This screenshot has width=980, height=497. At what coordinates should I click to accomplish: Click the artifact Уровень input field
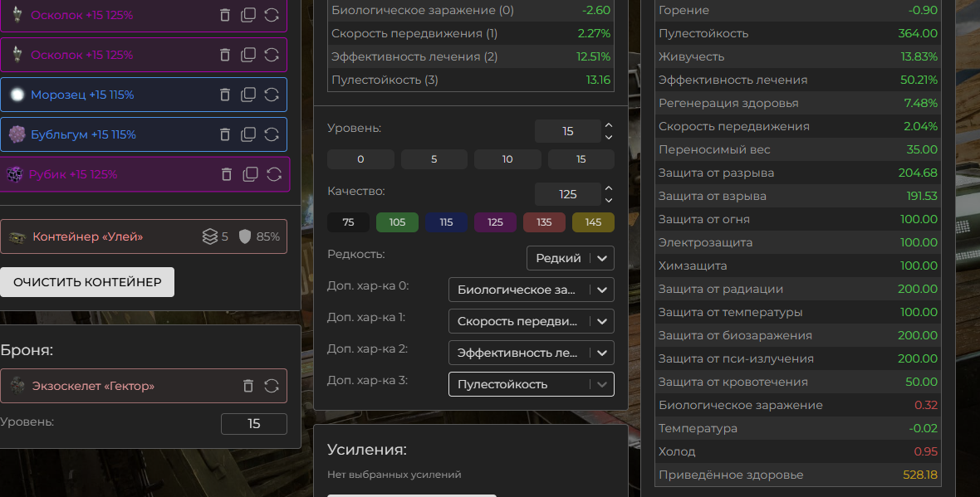pyautogui.click(x=567, y=131)
